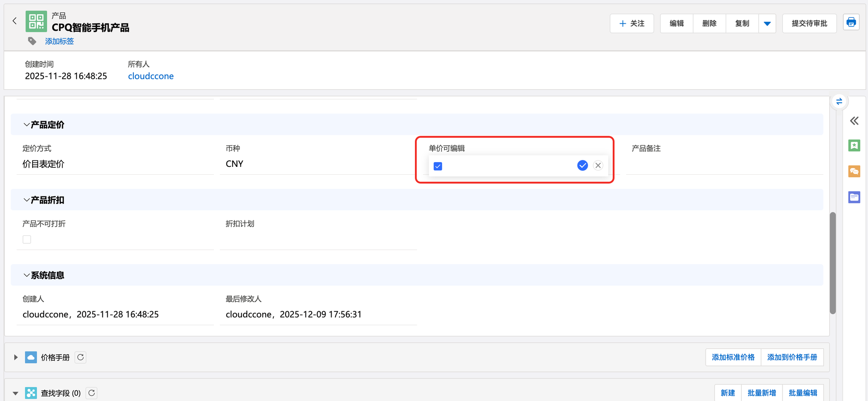Open the cloudccone owner link
This screenshot has height=401, width=868.
[x=151, y=76]
